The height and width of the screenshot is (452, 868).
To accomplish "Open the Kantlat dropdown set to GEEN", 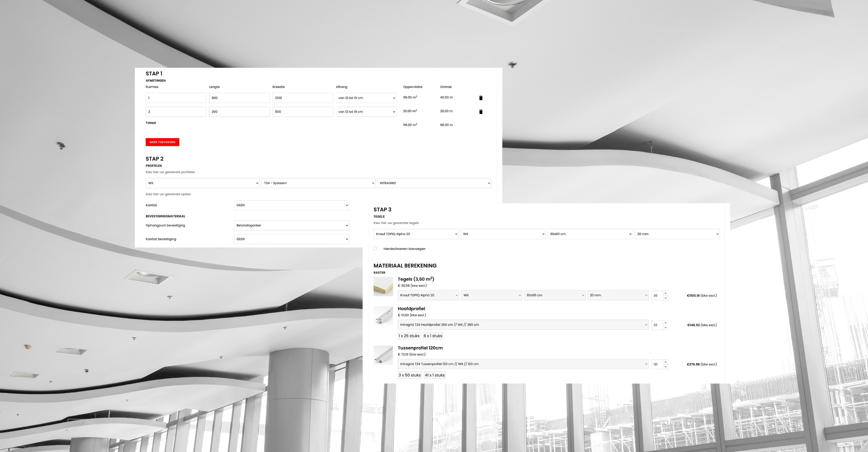I will pyautogui.click(x=291, y=205).
